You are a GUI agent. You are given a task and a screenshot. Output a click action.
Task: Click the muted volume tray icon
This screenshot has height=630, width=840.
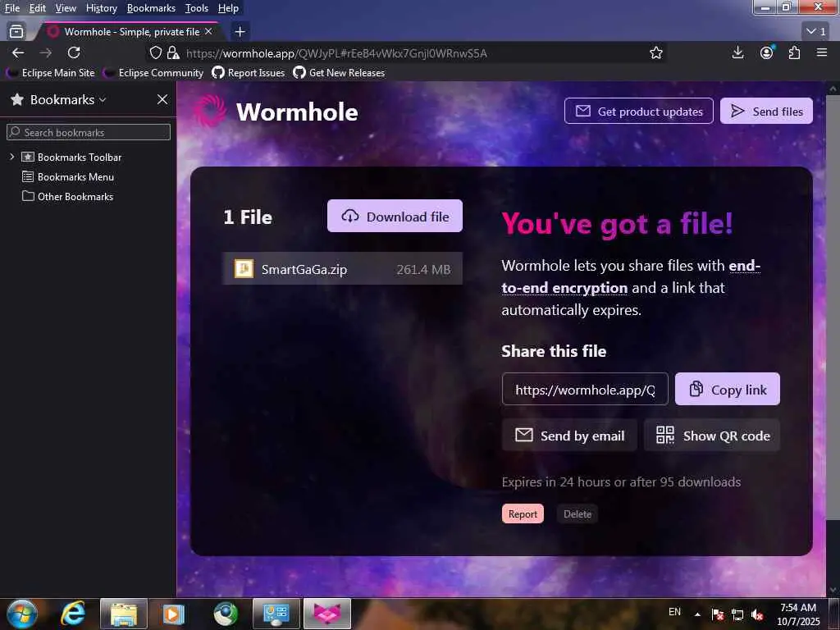tap(756, 614)
